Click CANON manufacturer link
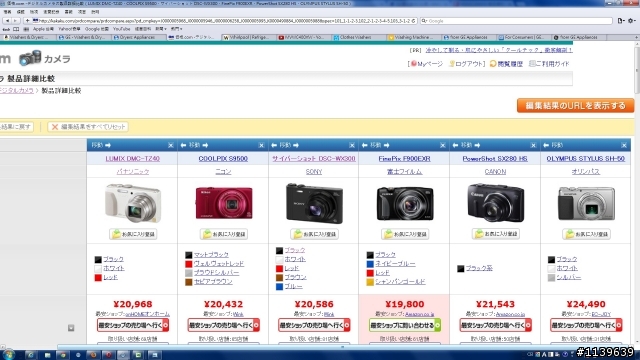The width and height of the screenshot is (640, 360). pos(495,172)
